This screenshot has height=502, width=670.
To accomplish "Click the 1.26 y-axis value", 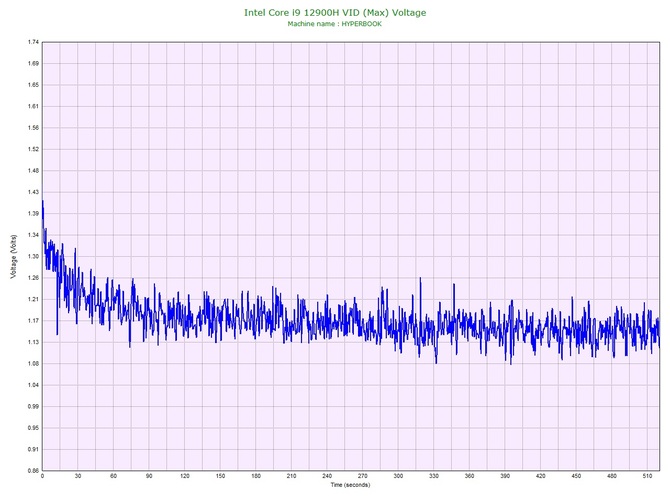I will [33, 278].
